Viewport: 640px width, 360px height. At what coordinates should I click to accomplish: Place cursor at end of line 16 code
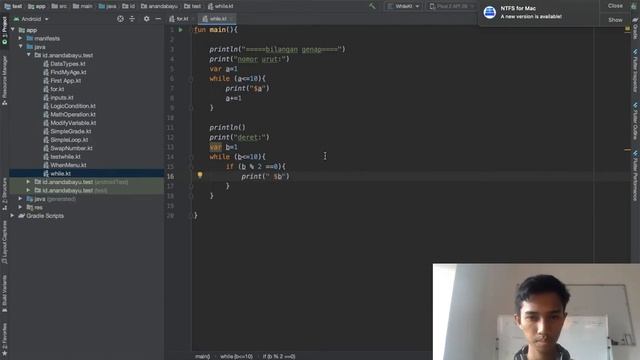tap(290, 176)
